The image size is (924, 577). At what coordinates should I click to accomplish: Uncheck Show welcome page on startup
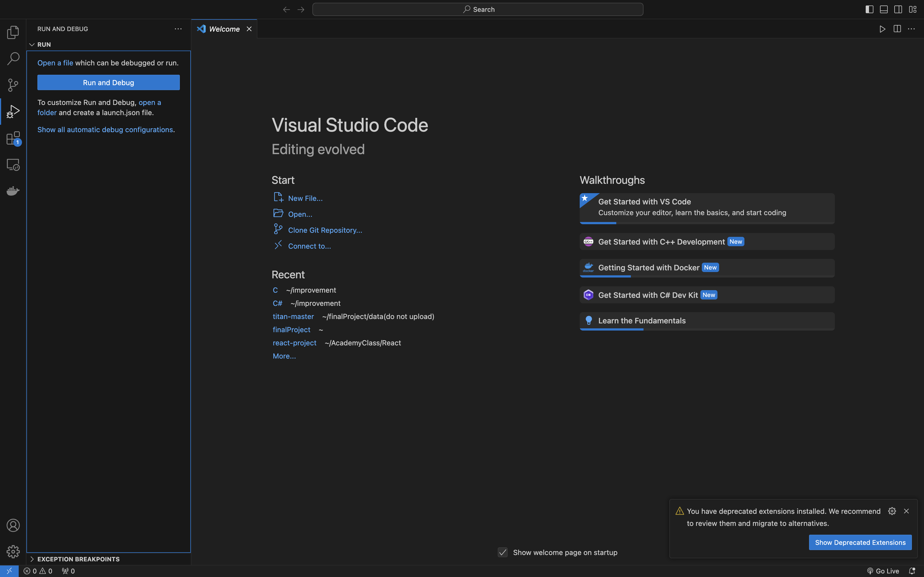[502, 552]
